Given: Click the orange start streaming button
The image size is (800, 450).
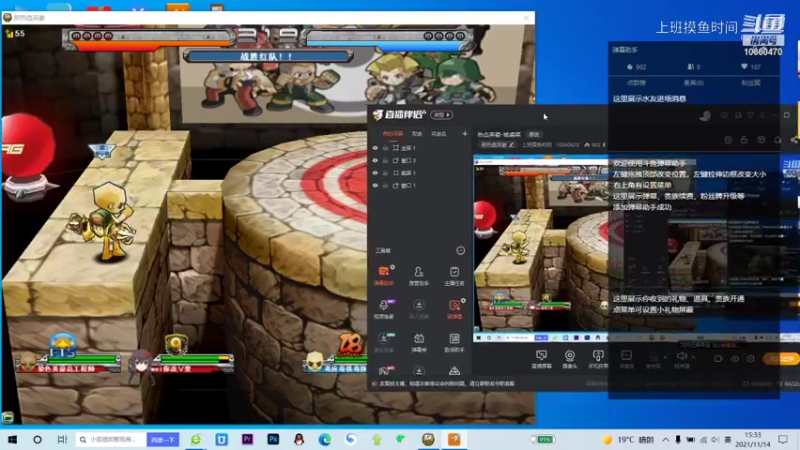Looking at the screenshot, I should click(783, 359).
